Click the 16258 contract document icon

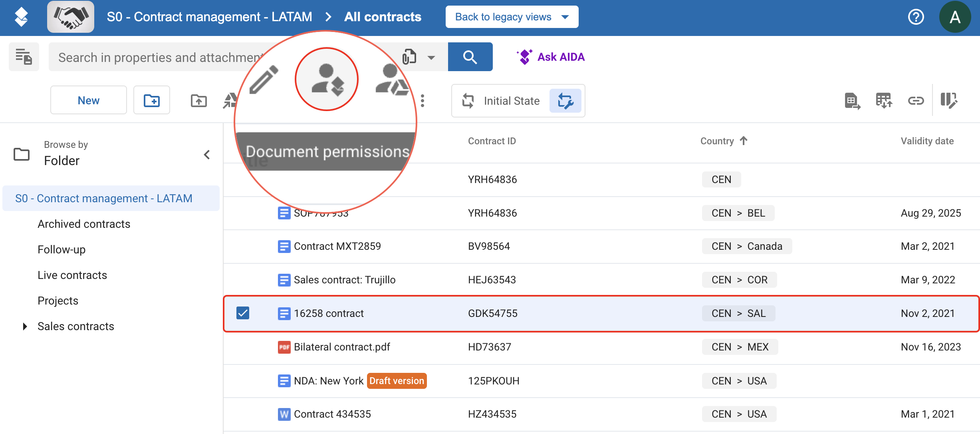pyautogui.click(x=284, y=313)
